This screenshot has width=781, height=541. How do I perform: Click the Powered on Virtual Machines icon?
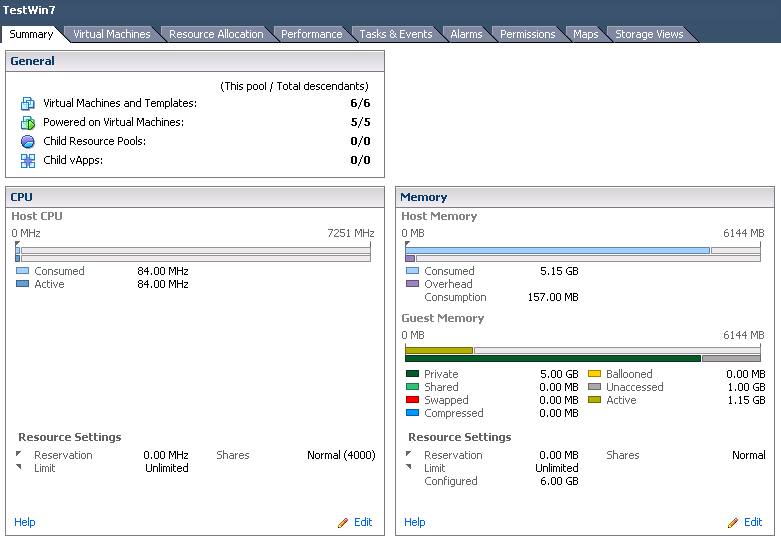[27, 123]
